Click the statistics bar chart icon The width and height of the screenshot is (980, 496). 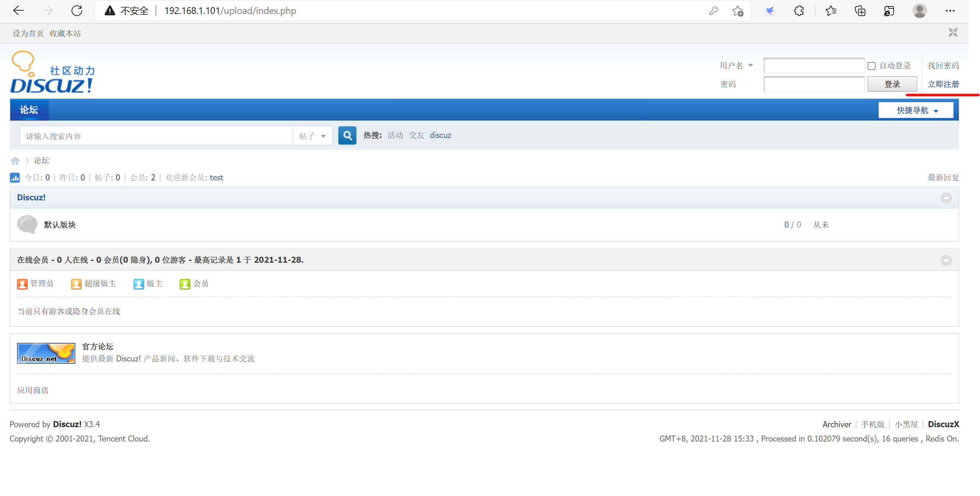click(x=14, y=178)
